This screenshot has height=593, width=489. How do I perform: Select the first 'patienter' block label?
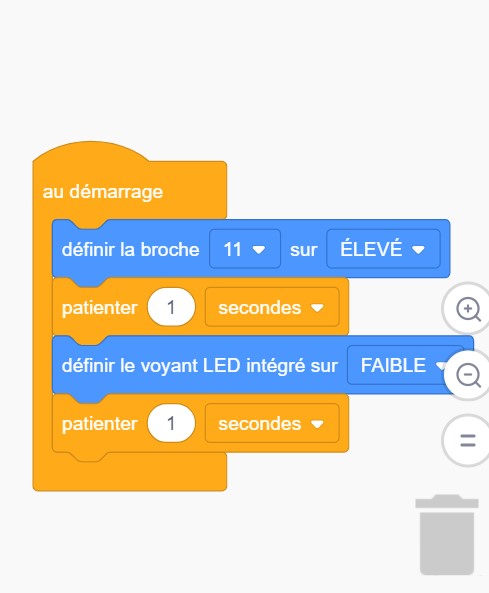pos(99,308)
